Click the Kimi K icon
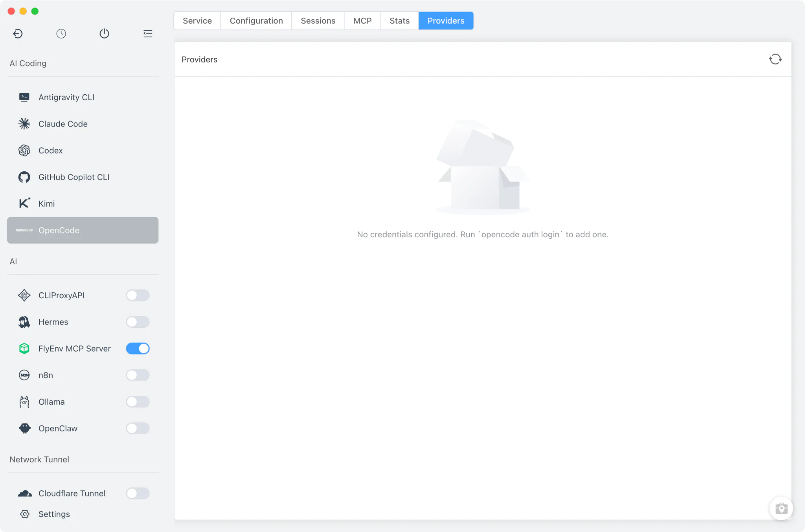This screenshot has height=532, width=805. pyautogui.click(x=24, y=203)
